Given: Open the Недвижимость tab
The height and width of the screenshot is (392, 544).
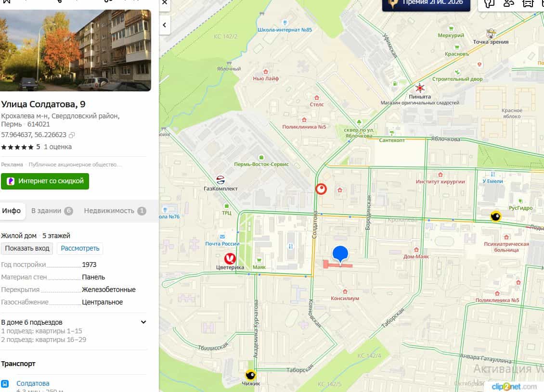Looking at the screenshot, I should tap(115, 211).
